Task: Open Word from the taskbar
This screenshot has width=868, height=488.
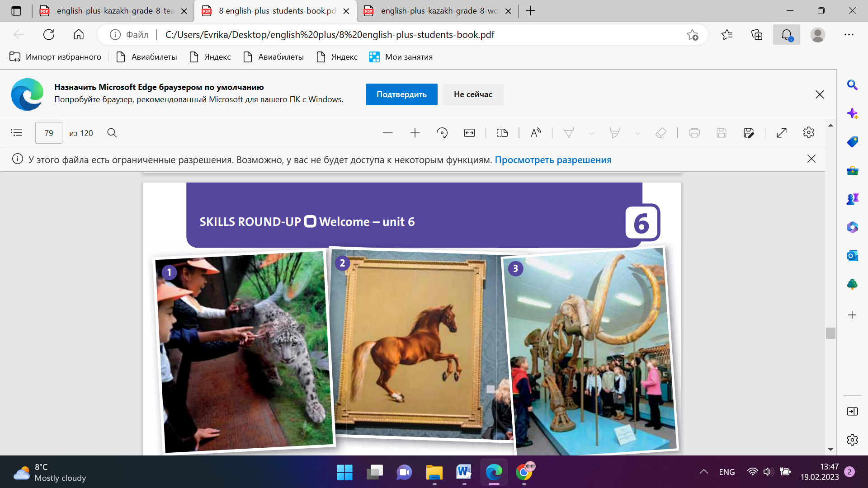Action: [464, 473]
